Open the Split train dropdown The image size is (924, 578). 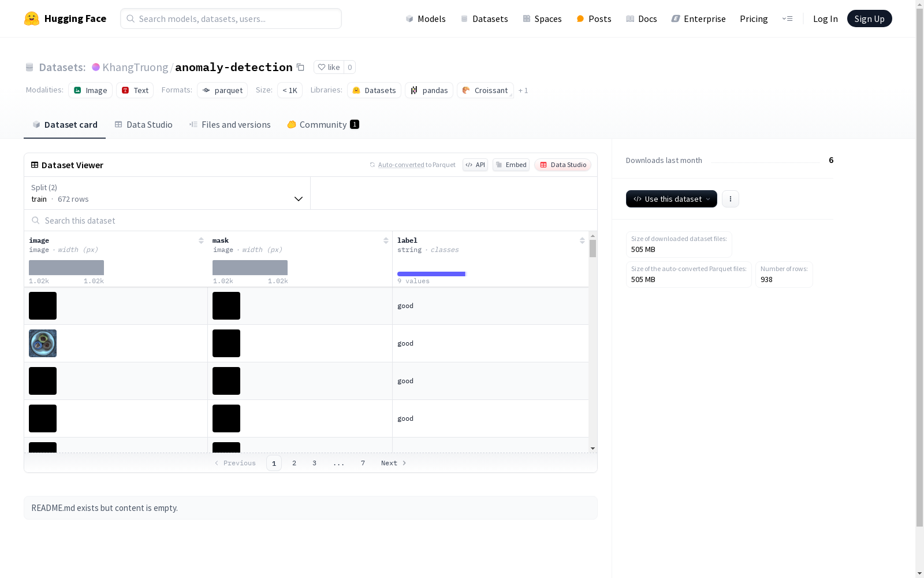click(x=167, y=193)
